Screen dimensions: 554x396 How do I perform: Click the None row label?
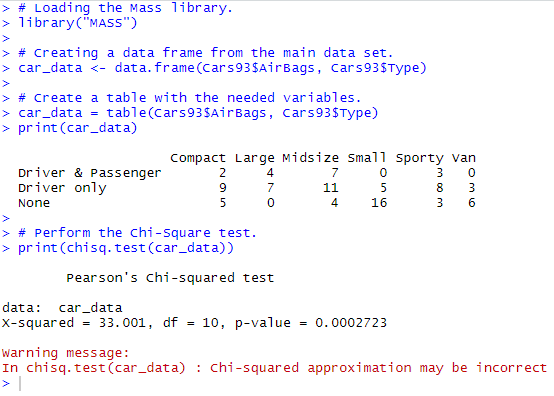pos(34,203)
